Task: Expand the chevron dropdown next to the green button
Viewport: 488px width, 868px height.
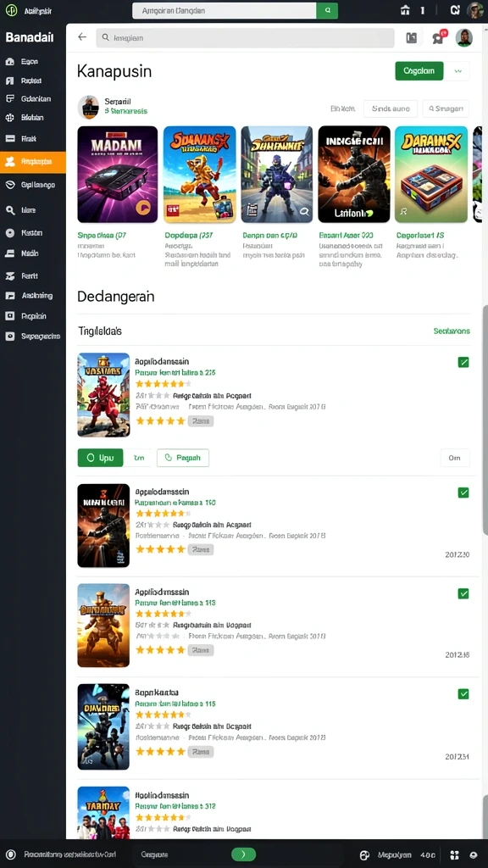Action: click(x=457, y=71)
